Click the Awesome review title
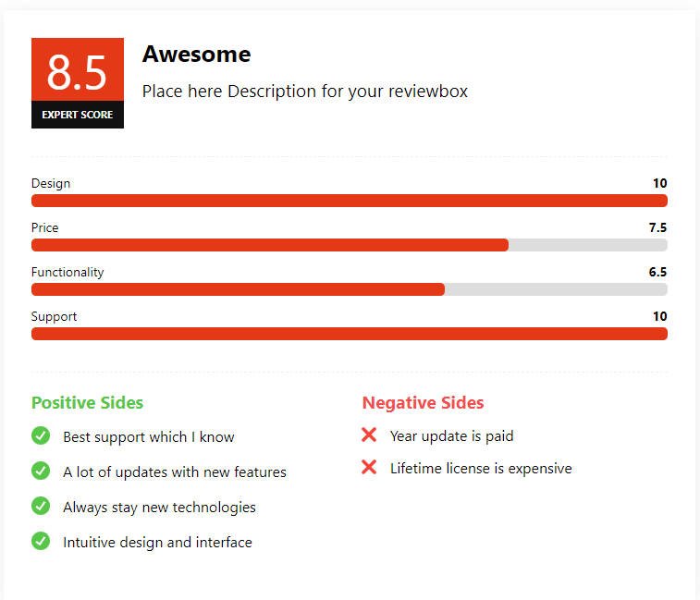 pyautogui.click(x=196, y=55)
